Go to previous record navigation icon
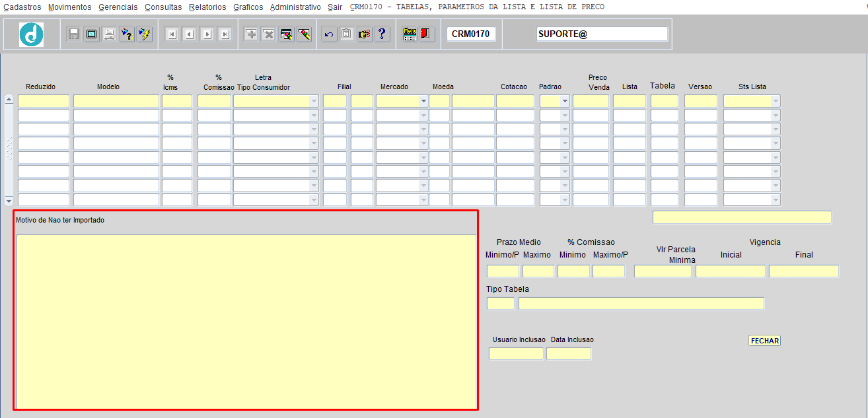The width and height of the screenshot is (868, 418). 189,34
